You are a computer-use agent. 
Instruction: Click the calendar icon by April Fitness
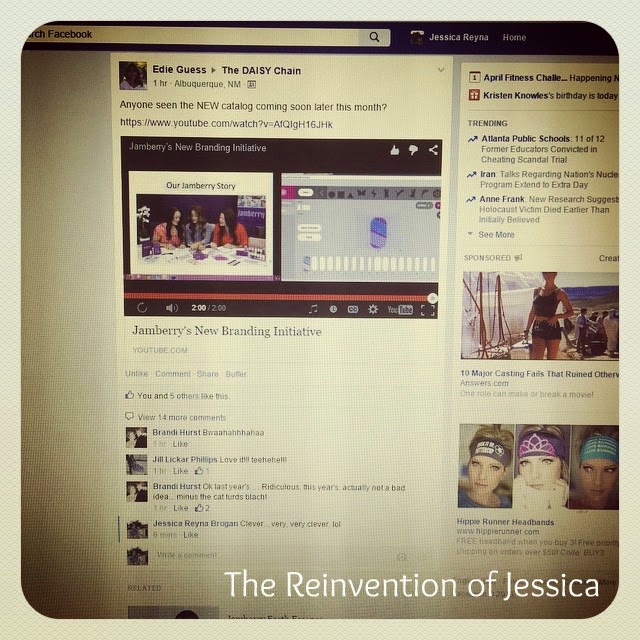pos(474,77)
